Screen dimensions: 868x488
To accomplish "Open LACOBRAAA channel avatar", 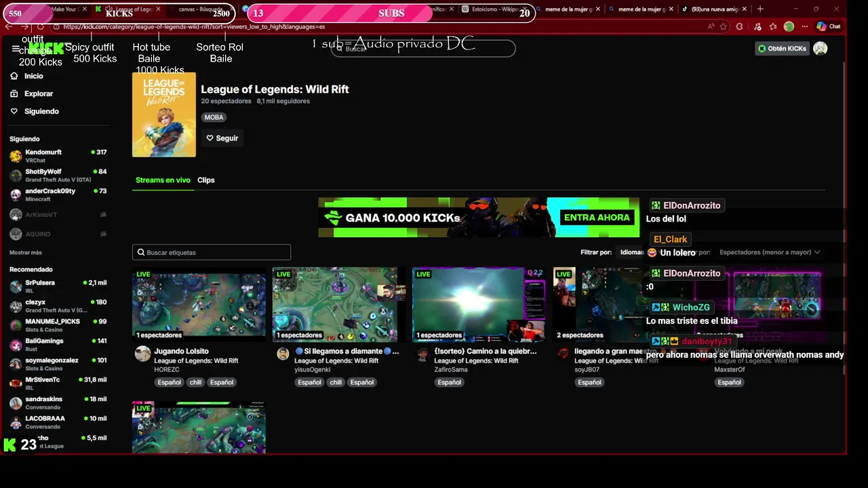I will pyautogui.click(x=16, y=422).
